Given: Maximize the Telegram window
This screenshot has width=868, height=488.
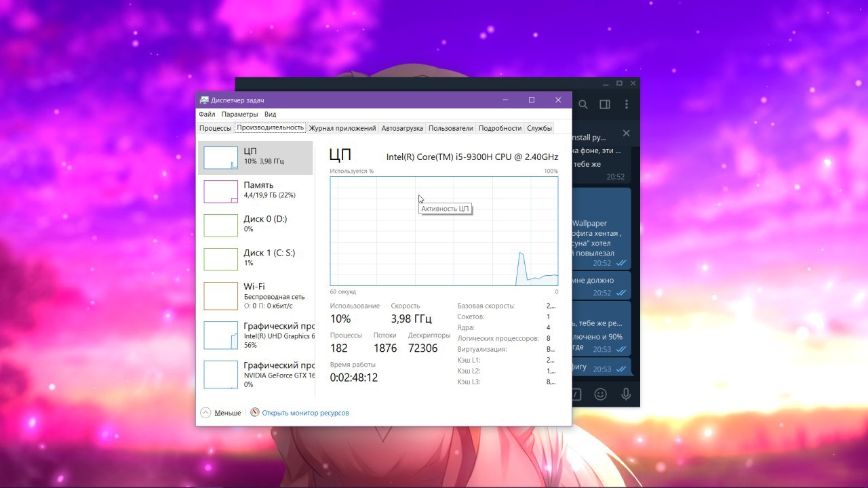Looking at the screenshot, I should click(x=619, y=83).
